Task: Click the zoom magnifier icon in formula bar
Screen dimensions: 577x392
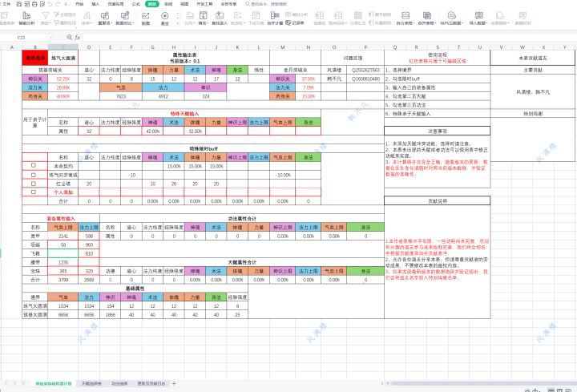Action: tap(69, 37)
